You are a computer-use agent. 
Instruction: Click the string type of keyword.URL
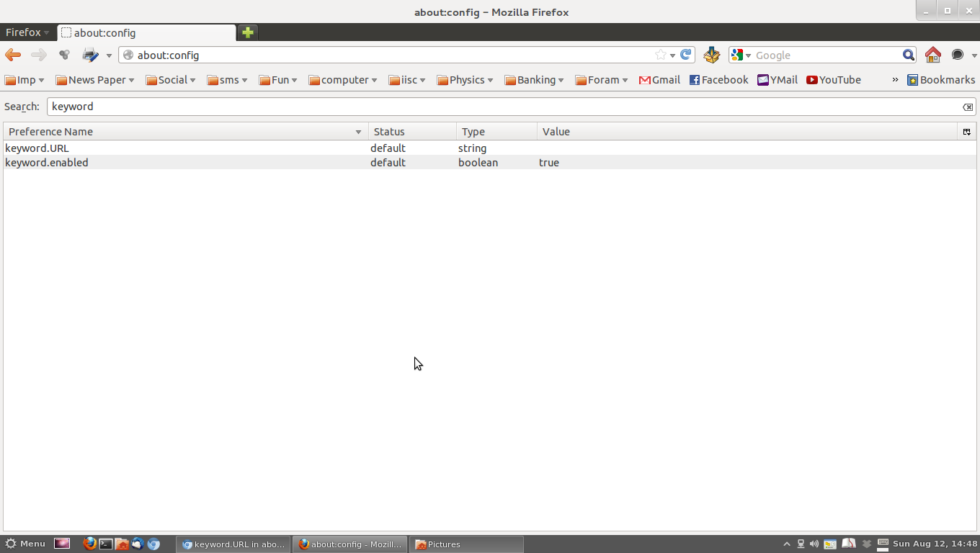pyautogui.click(x=473, y=148)
